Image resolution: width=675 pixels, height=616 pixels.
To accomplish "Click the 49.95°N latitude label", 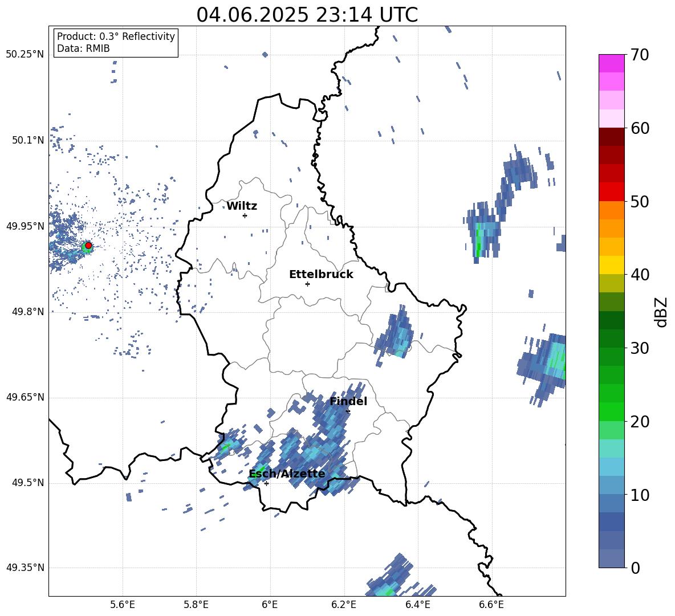I will [25, 226].
